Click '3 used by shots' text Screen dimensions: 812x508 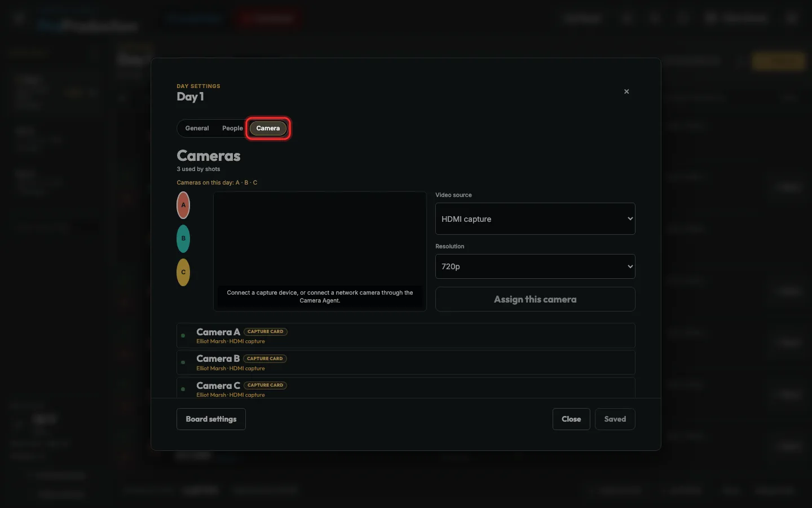[x=198, y=169]
